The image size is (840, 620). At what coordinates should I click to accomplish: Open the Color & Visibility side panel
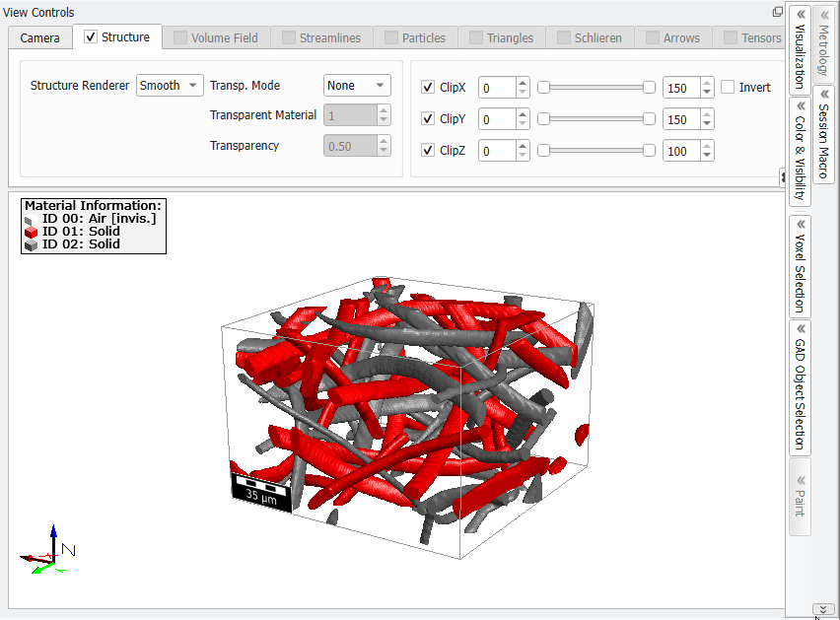800,152
